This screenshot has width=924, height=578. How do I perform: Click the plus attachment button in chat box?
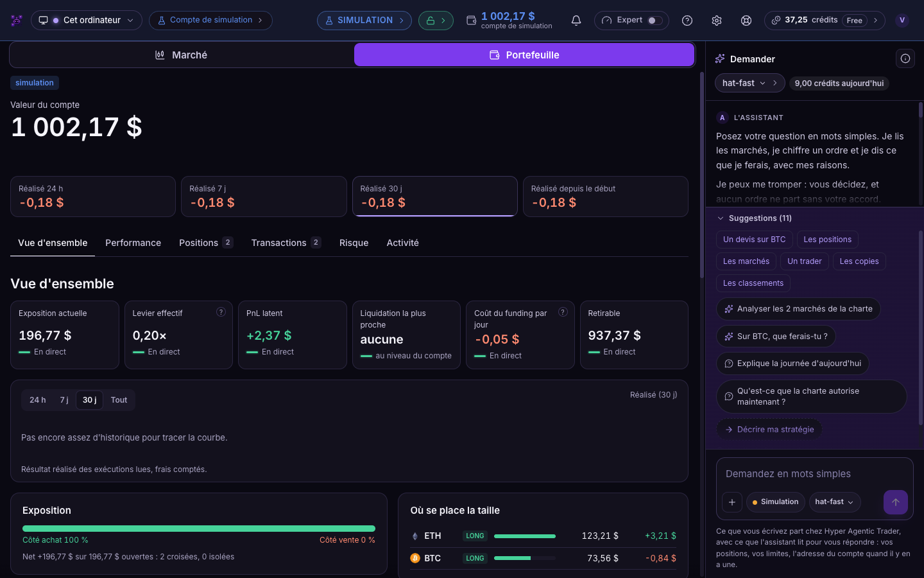click(732, 502)
